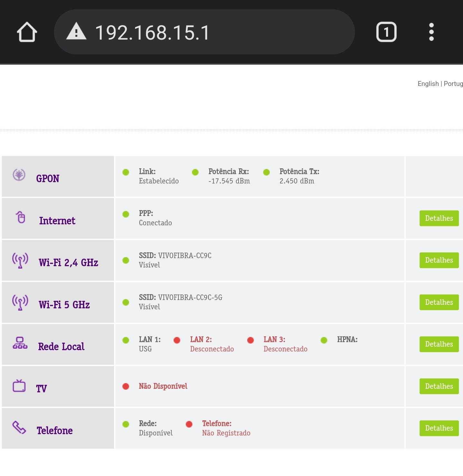
Task: Tap the insecure-connection warning triangle
Action: coord(76,31)
